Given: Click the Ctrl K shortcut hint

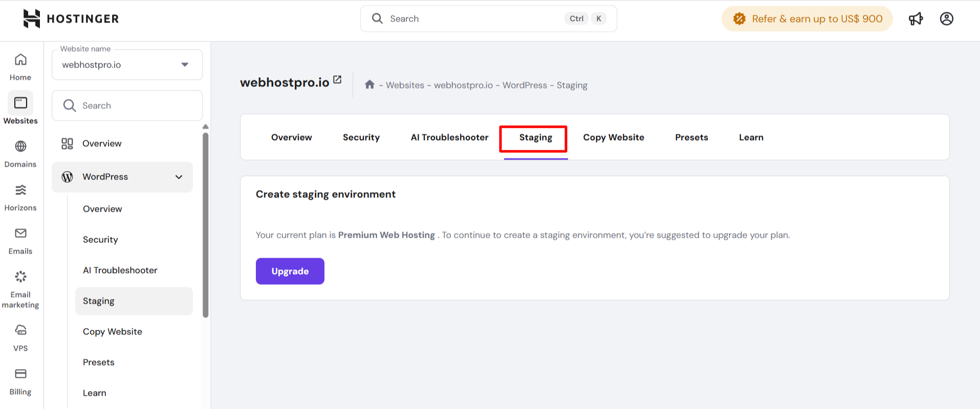Looking at the screenshot, I should [585, 18].
